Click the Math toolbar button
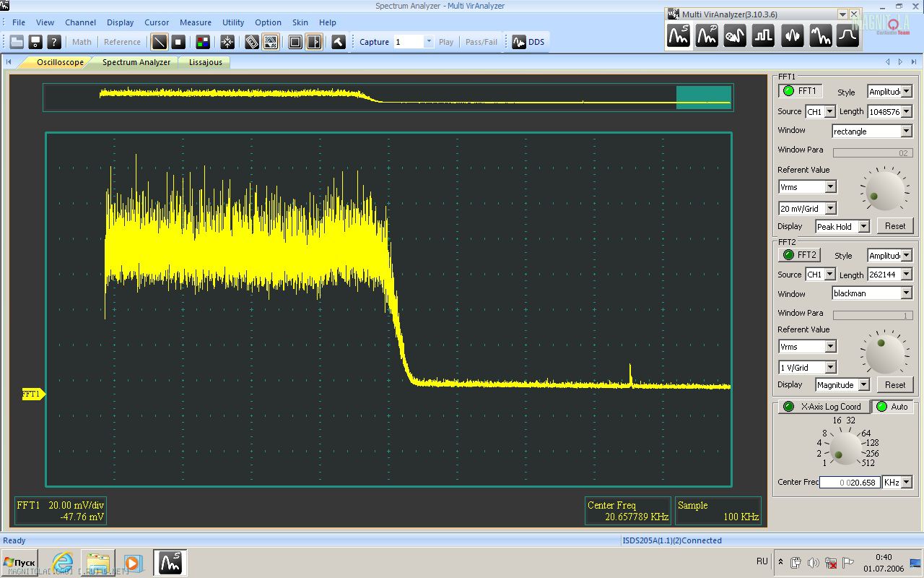924x578 pixels. [x=82, y=42]
